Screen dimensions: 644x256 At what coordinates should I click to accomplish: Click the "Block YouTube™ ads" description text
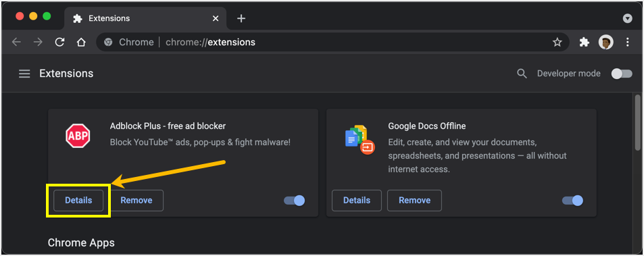(200, 143)
